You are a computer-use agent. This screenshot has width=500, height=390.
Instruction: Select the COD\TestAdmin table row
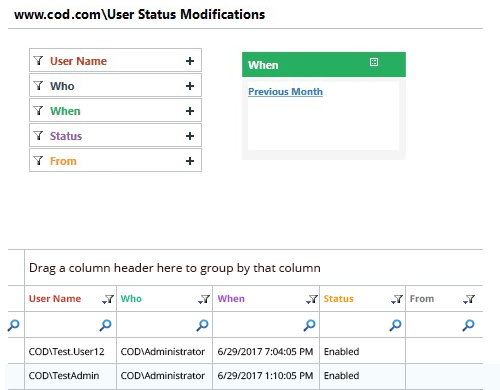(x=245, y=376)
